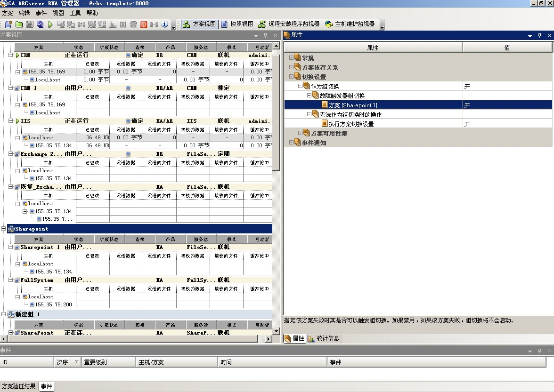The image size is (554, 392).
Task: Open the 工具 menu
Action: tap(75, 13)
